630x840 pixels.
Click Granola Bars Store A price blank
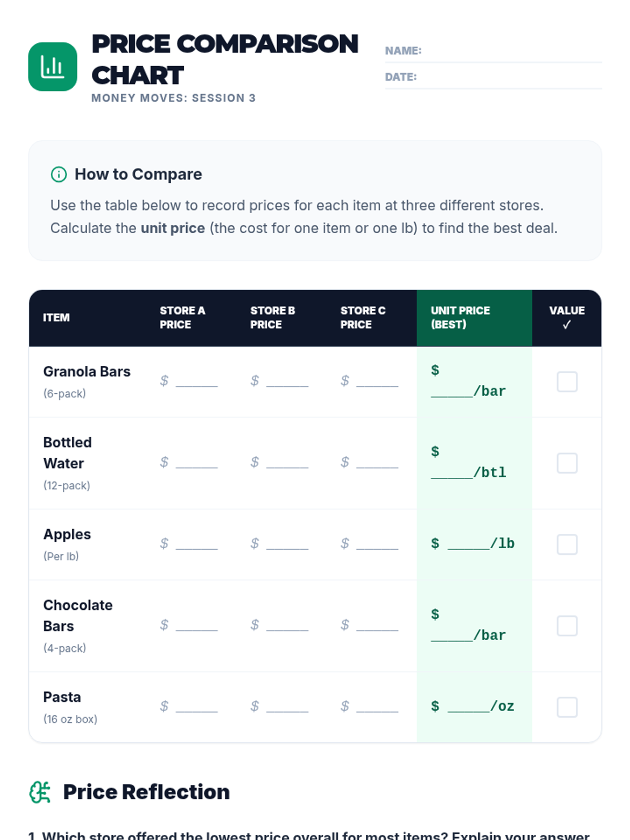[x=196, y=382]
